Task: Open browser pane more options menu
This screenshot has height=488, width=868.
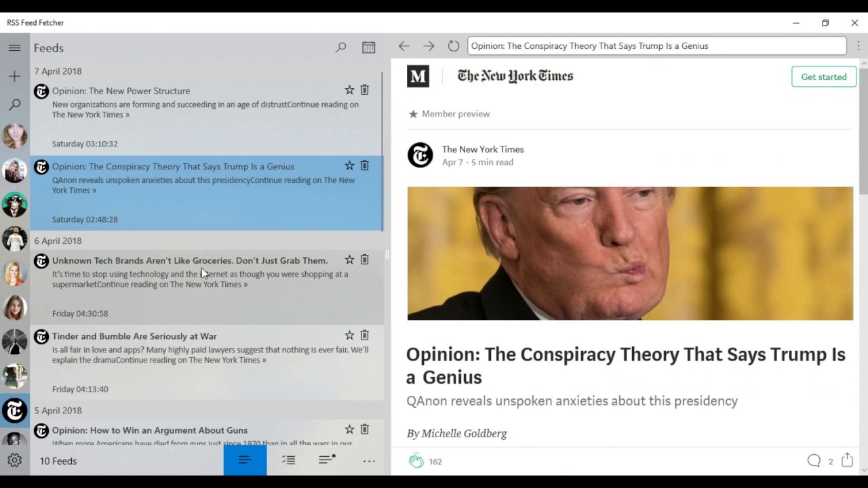Action: tap(859, 46)
